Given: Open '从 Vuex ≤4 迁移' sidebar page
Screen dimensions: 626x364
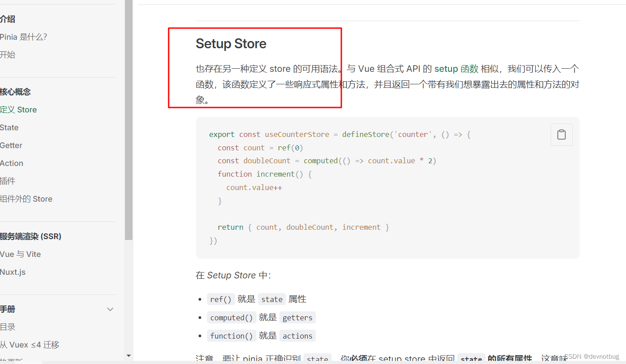Looking at the screenshot, I should pyautogui.click(x=30, y=345).
